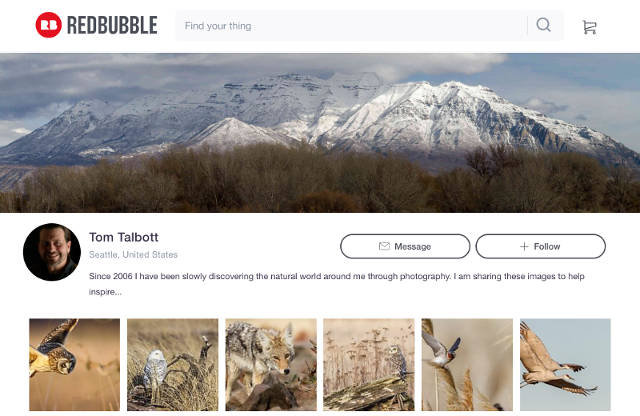Viewport: 640px width, 416px height.
Task: Open the shopping cart icon
Action: coord(589,27)
